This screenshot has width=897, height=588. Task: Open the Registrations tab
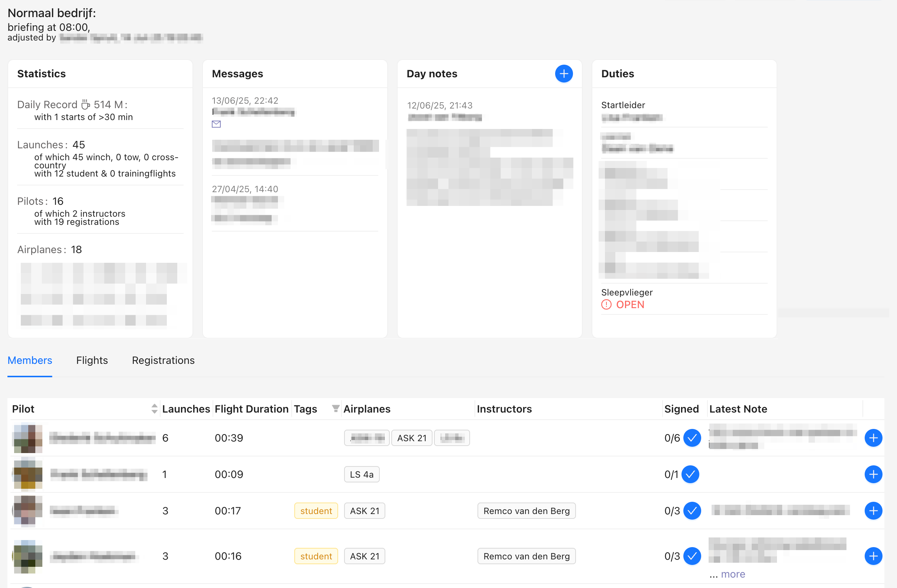coord(163,360)
